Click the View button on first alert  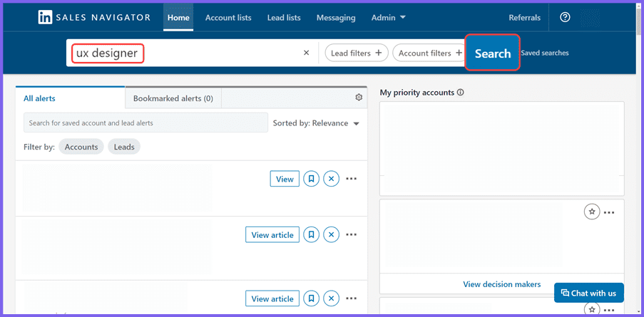285,179
